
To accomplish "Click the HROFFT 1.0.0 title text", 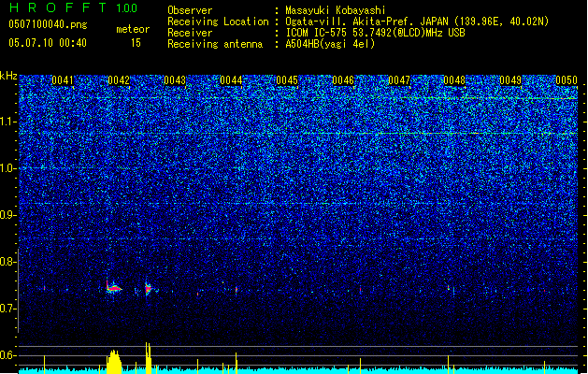I will pyautogui.click(x=73, y=7).
